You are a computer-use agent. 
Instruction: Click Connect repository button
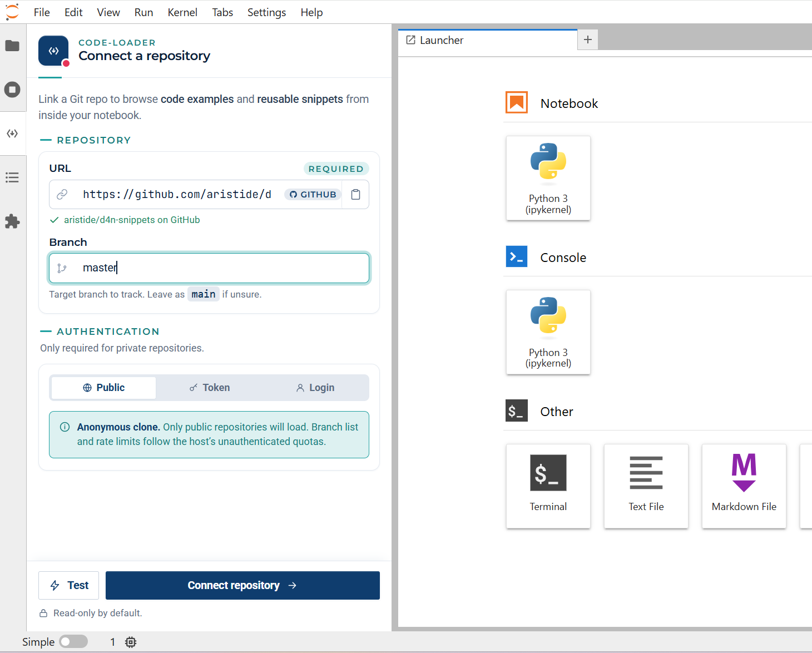242,585
